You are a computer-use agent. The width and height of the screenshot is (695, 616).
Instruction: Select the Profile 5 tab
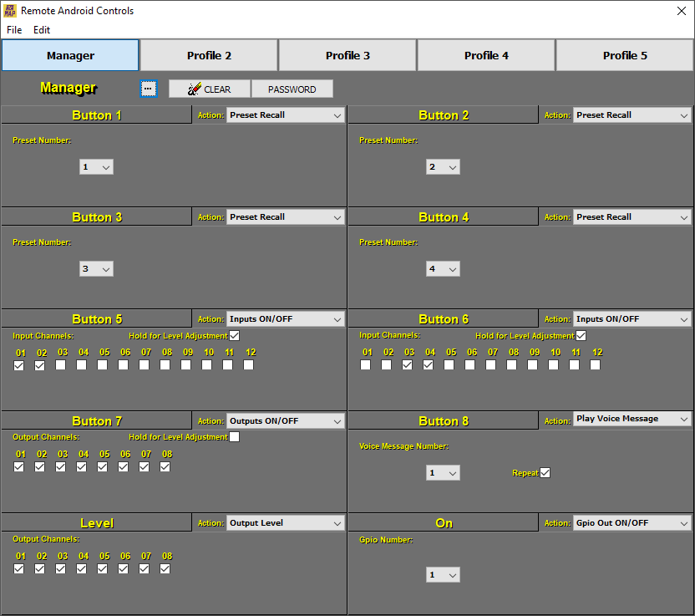pyautogui.click(x=624, y=54)
